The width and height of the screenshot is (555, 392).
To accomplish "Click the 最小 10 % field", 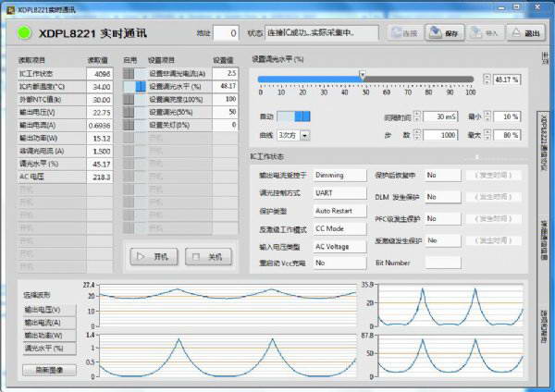I will click(507, 116).
